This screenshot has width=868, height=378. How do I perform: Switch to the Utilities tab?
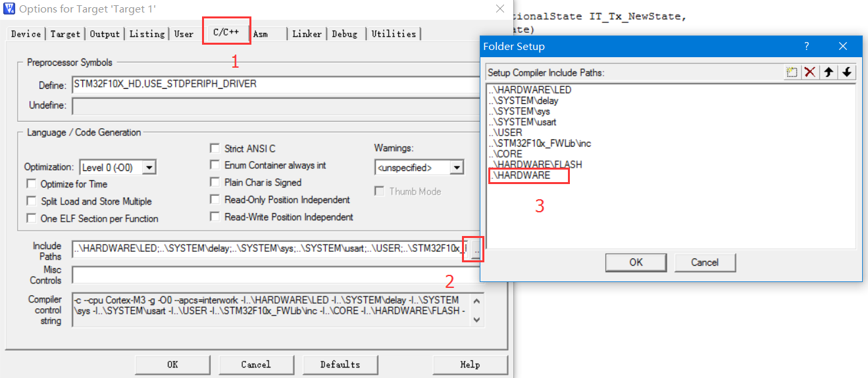point(394,34)
